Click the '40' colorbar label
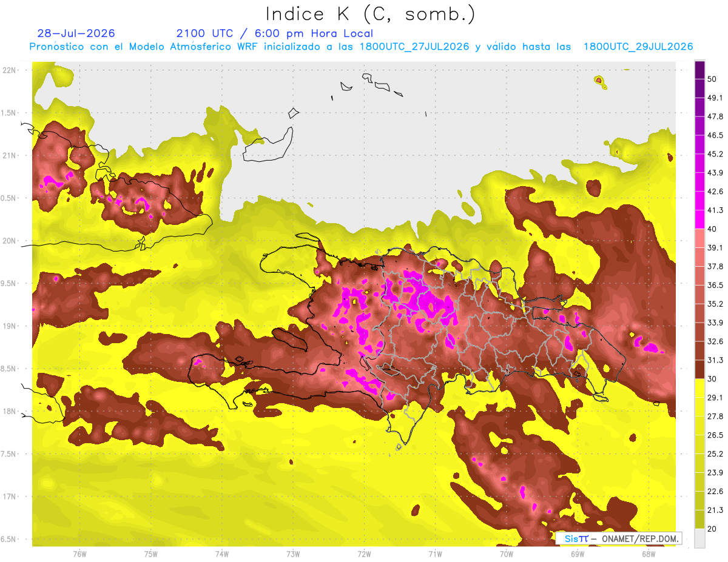 click(x=712, y=229)
